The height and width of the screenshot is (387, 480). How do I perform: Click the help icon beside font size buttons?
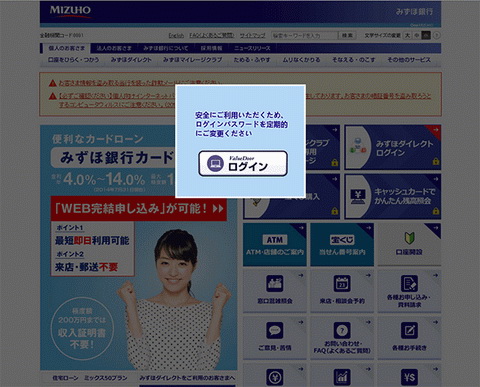click(x=436, y=35)
